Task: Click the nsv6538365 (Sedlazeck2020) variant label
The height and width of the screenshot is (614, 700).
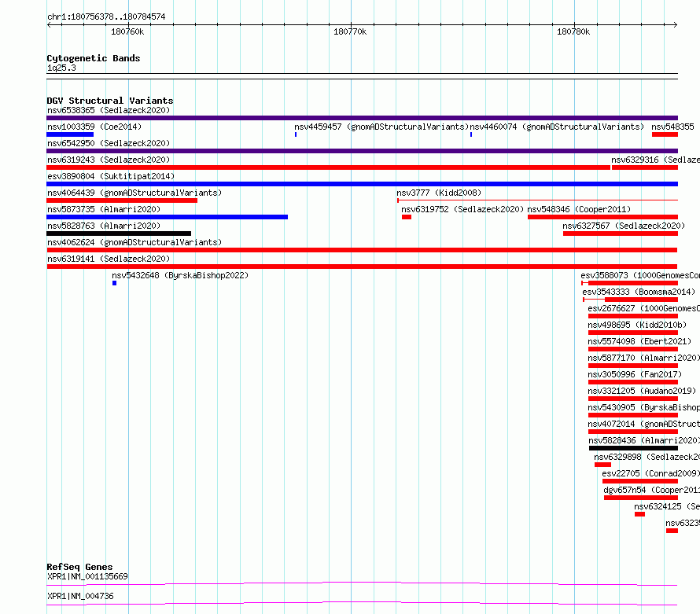Action: 109,110
